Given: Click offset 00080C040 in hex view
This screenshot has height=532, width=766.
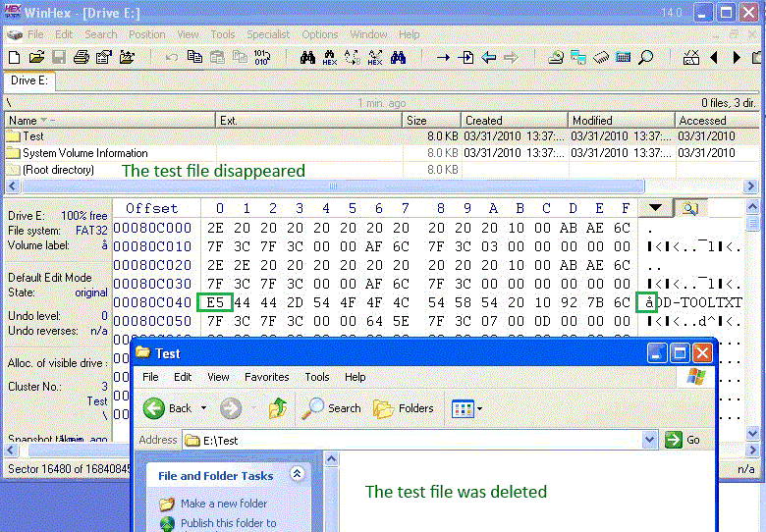Looking at the screenshot, I should [152, 302].
